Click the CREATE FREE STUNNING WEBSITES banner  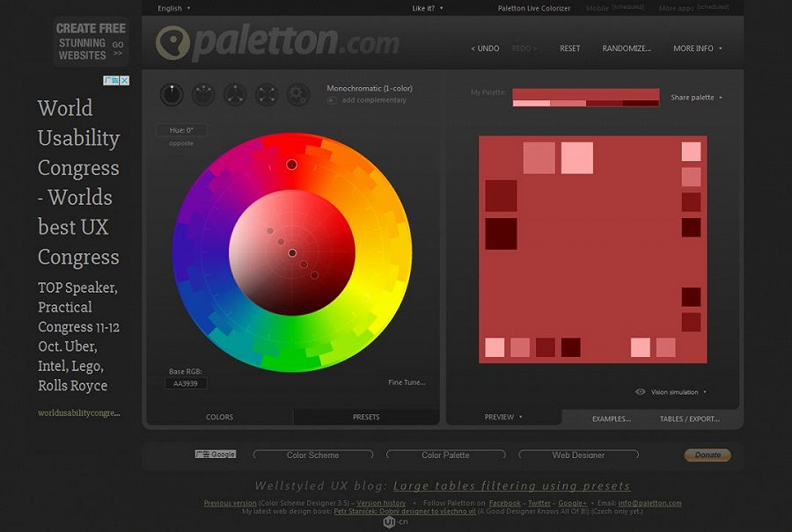tap(91, 42)
